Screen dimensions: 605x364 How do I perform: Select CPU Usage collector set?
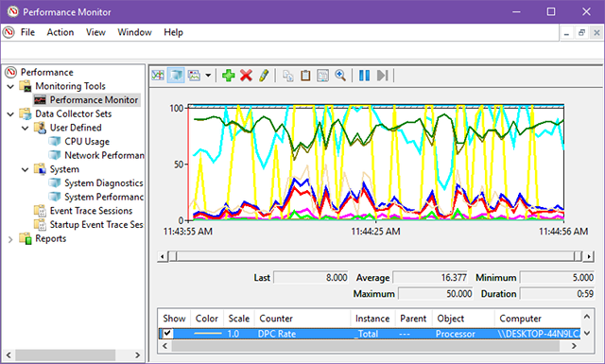point(87,142)
